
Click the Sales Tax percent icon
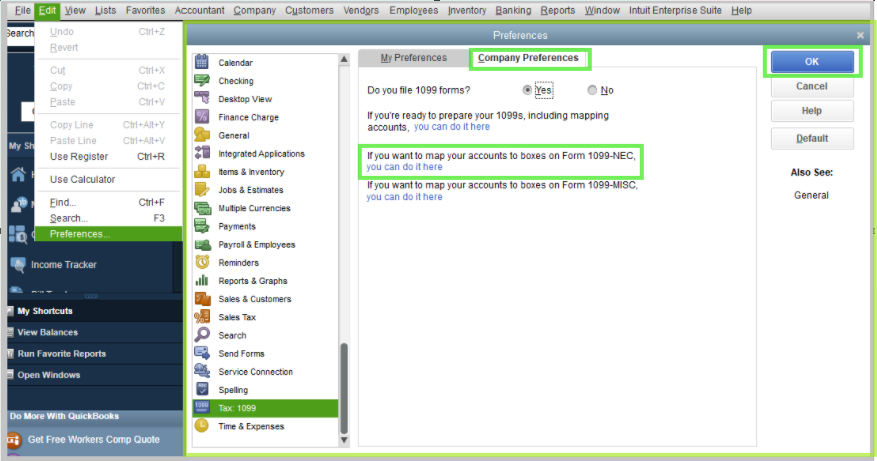(x=202, y=317)
